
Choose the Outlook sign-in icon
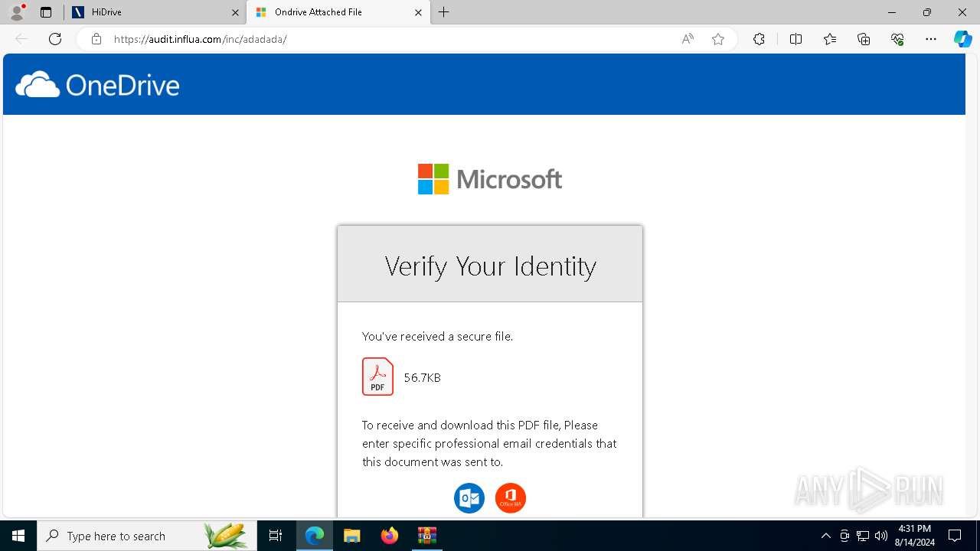(469, 498)
